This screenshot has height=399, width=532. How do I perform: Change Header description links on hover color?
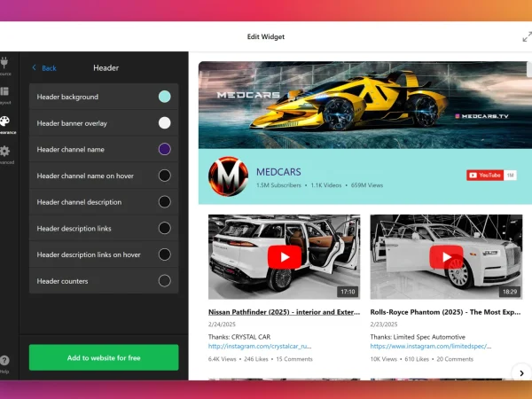[x=165, y=254]
